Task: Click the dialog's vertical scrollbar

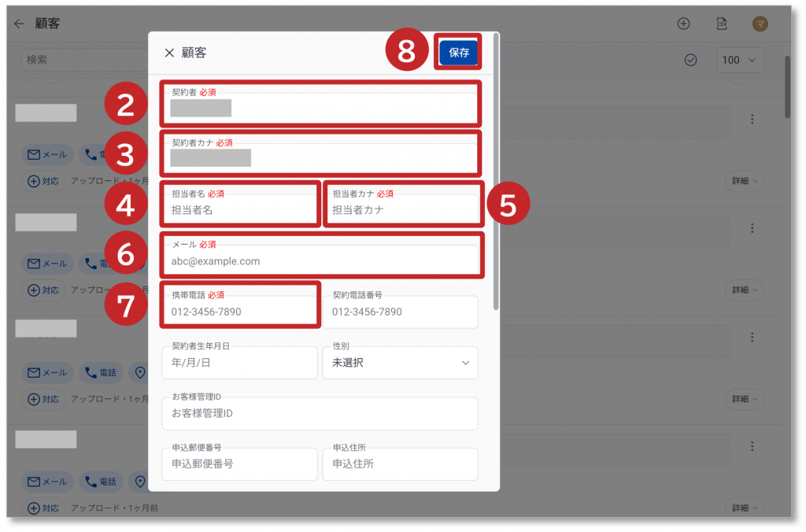Action: coord(495,173)
